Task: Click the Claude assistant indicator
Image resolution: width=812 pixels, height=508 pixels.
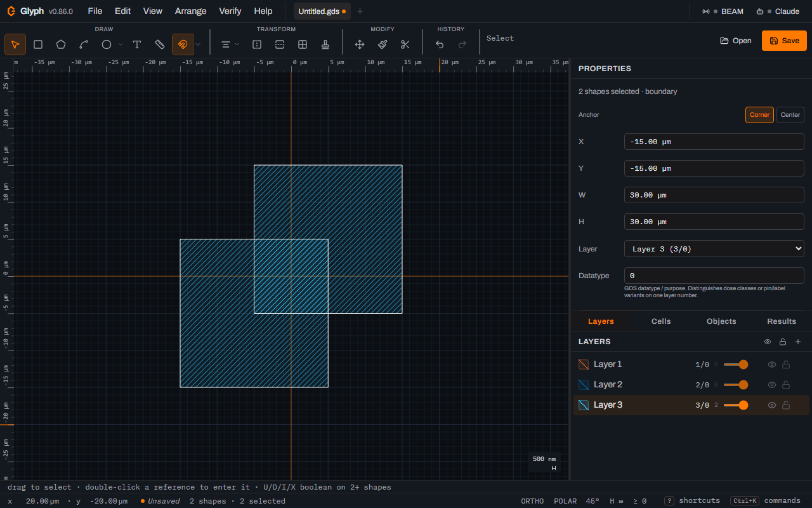Action: (x=778, y=11)
